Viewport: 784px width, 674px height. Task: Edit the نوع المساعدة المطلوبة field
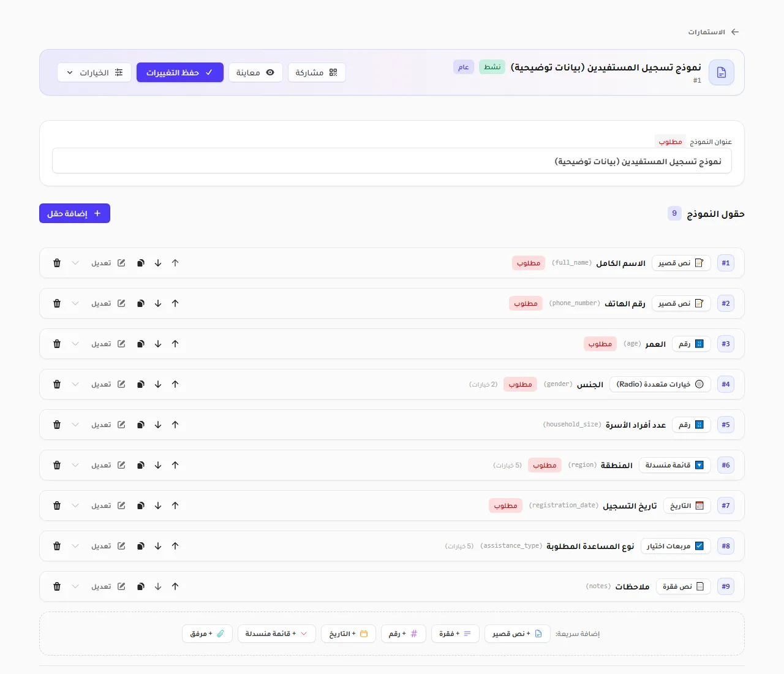[x=108, y=546]
